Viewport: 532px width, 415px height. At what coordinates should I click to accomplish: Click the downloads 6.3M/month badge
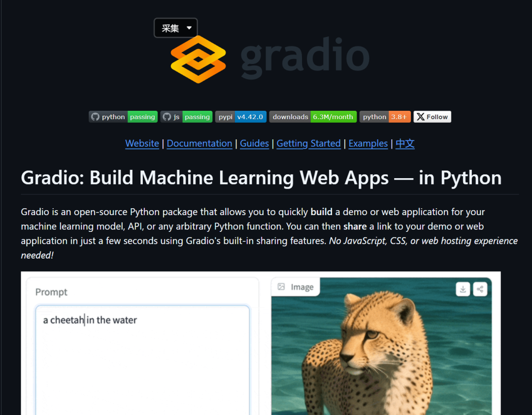pos(312,117)
